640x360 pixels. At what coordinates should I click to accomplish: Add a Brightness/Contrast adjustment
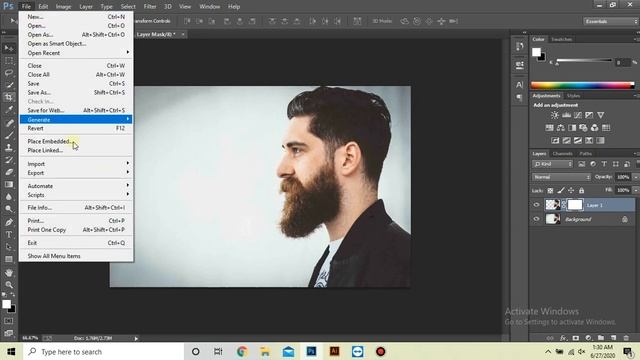click(555, 116)
